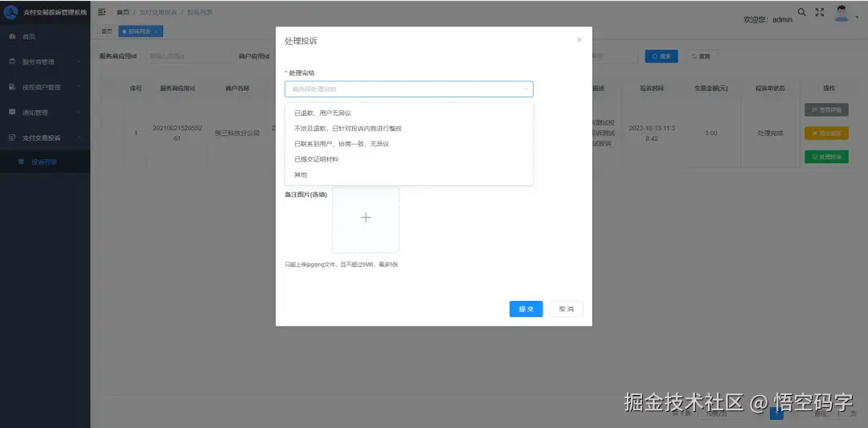The width and height of the screenshot is (868, 428).
Task: Open the 处理完结 select box
Action: (408, 89)
